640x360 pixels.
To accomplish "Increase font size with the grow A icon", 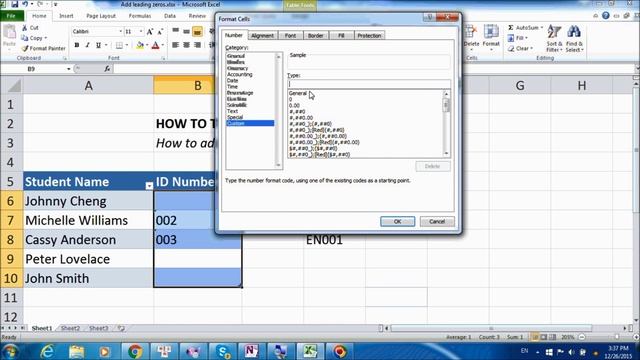I will click(x=150, y=31).
